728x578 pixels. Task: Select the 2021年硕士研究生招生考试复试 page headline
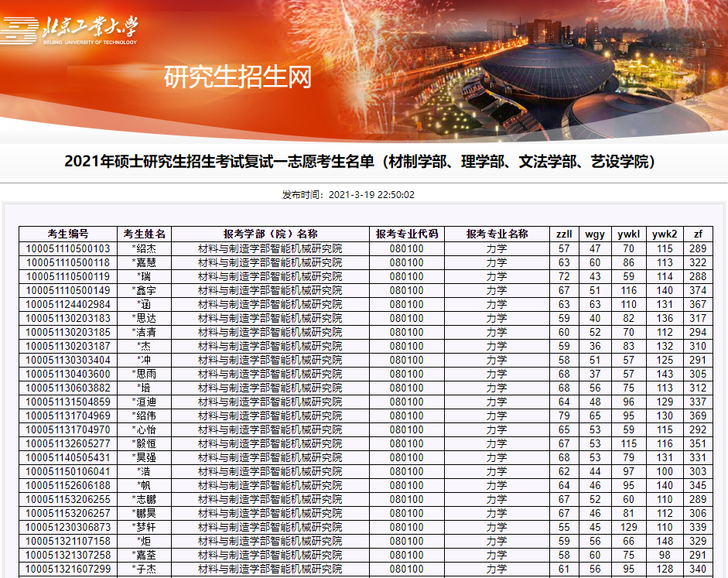coord(359,161)
